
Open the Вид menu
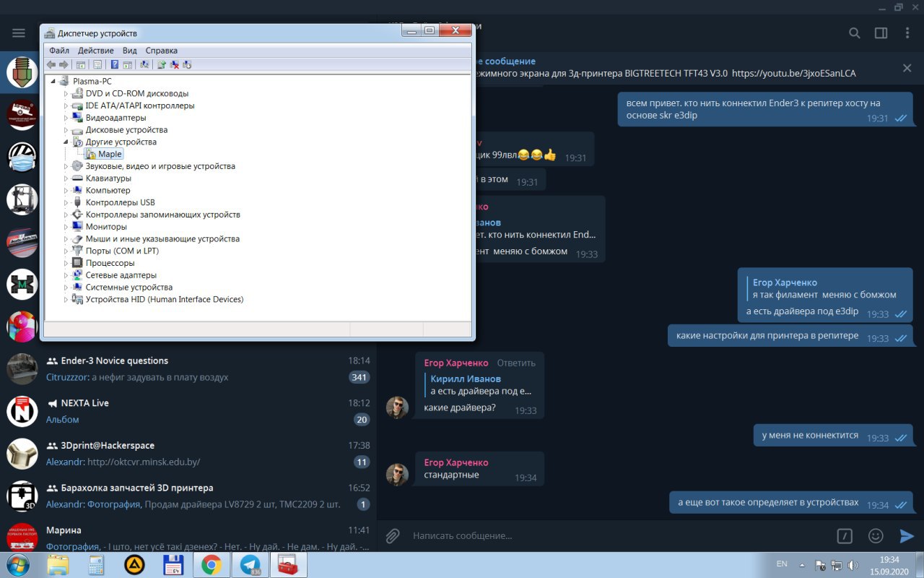[x=129, y=51]
